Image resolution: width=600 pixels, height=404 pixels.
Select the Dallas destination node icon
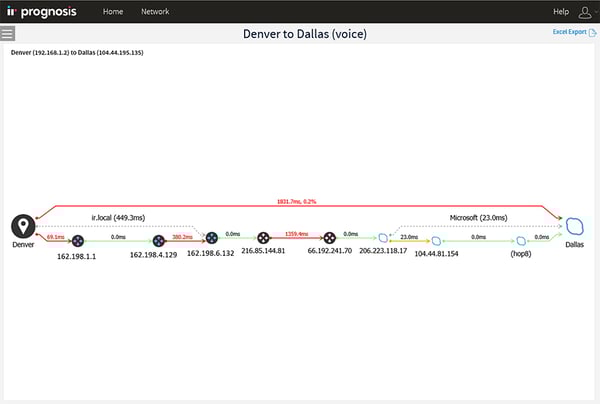(x=575, y=226)
